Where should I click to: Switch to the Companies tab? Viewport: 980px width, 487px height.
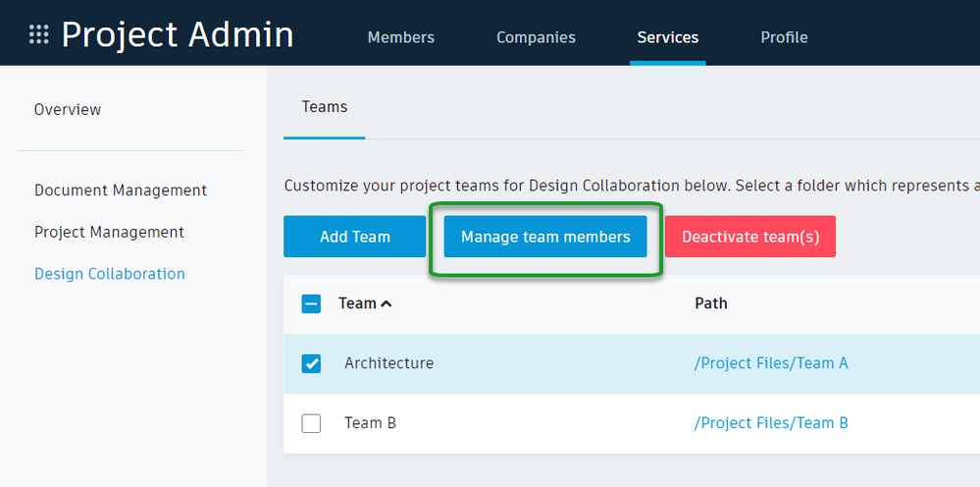pos(536,37)
